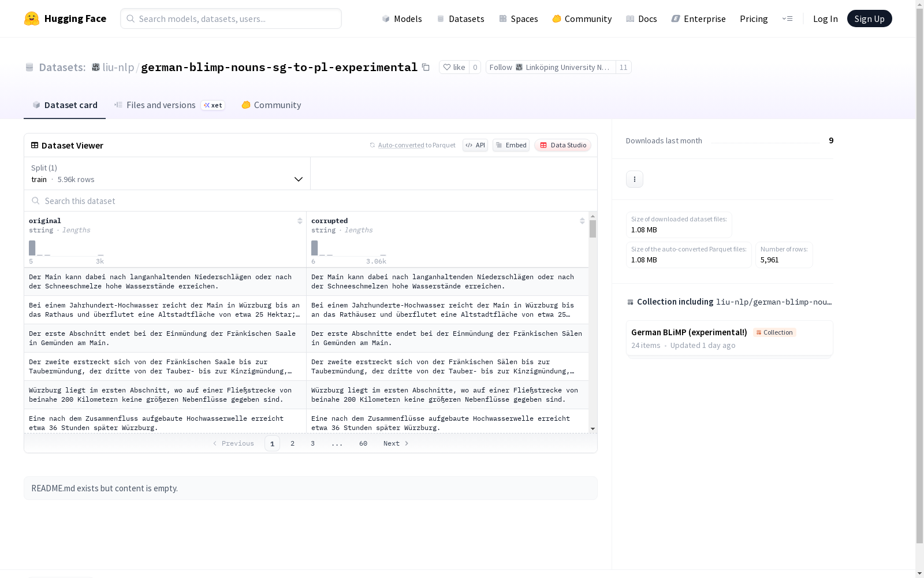Go to Spaces in the navigation
The height and width of the screenshot is (578, 924).
tap(518, 18)
